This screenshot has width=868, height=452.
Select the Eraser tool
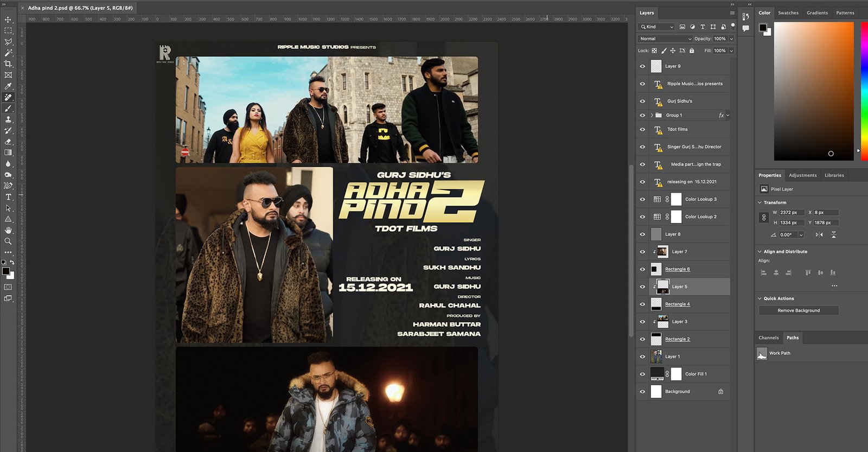pos(8,142)
